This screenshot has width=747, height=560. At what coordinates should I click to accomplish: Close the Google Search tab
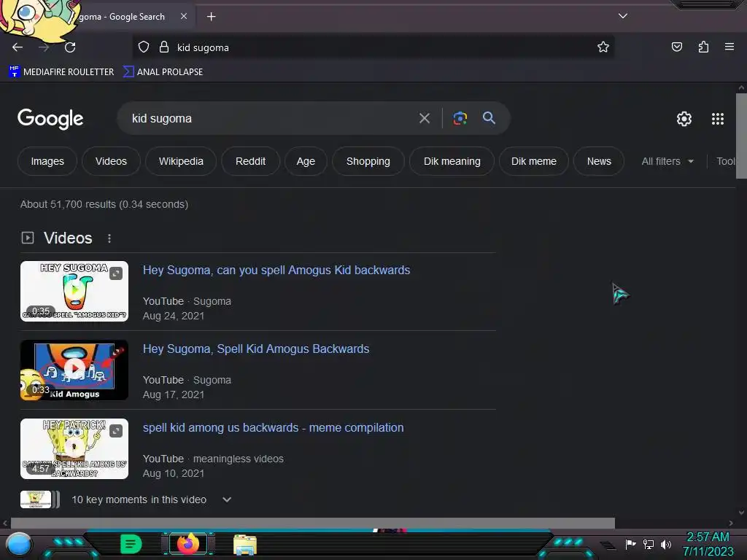183,16
